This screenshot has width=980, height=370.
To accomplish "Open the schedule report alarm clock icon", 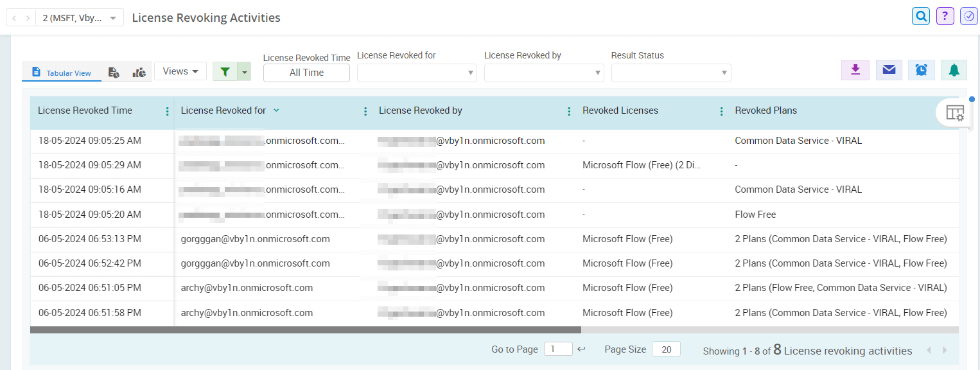I will point(922,70).
